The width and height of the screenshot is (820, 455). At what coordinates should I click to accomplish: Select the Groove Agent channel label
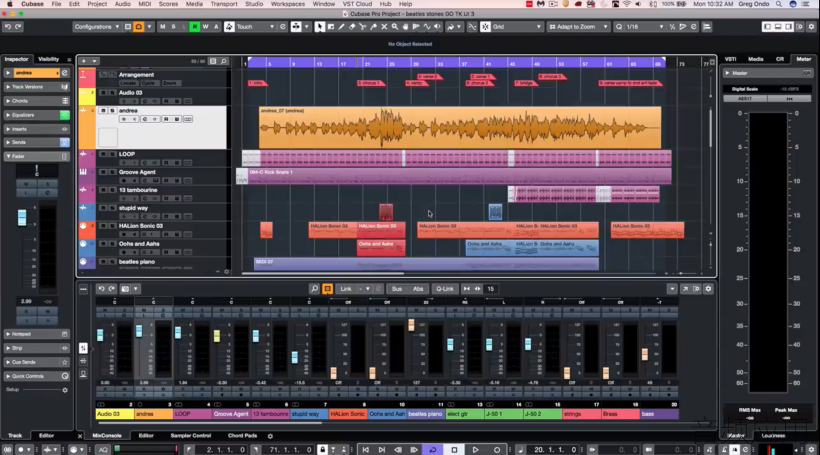tap(231, 414)
